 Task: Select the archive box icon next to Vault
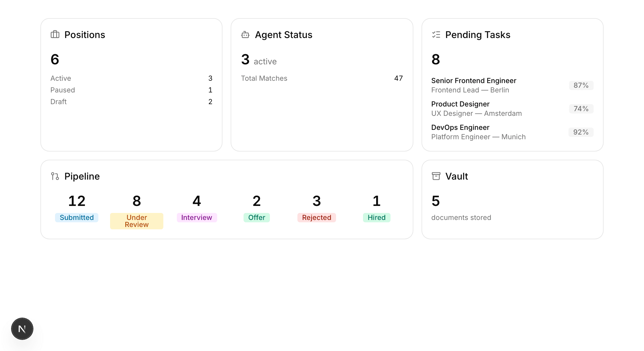click(436, 176)
